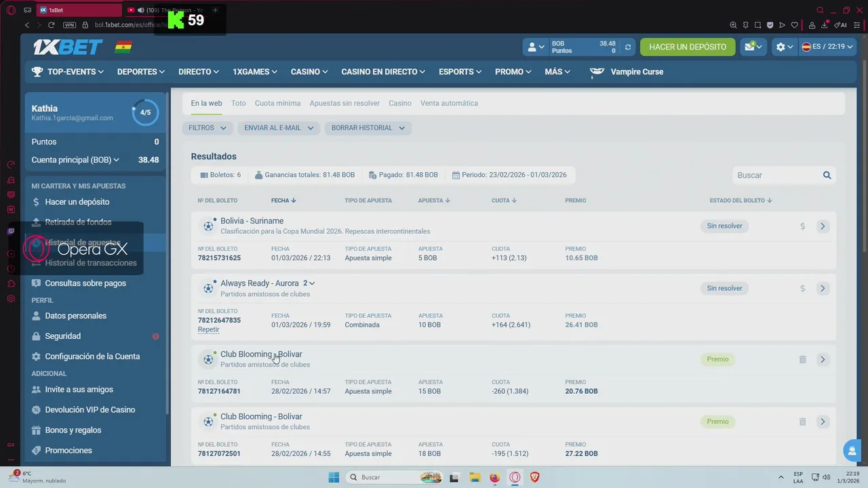The height and width of the screenshot is (488, 868).
Task: Switch to the Cuota mínima tab
Action: coord(277,104)
